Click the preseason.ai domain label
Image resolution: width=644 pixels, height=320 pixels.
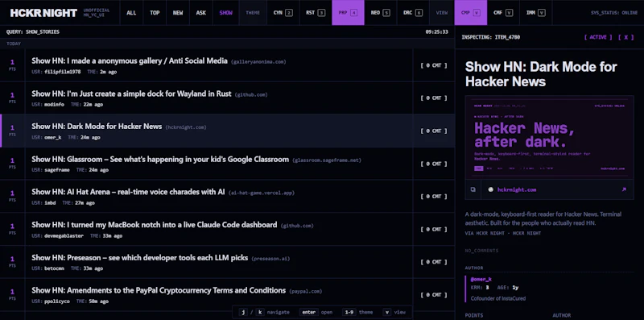click(270, 259)
